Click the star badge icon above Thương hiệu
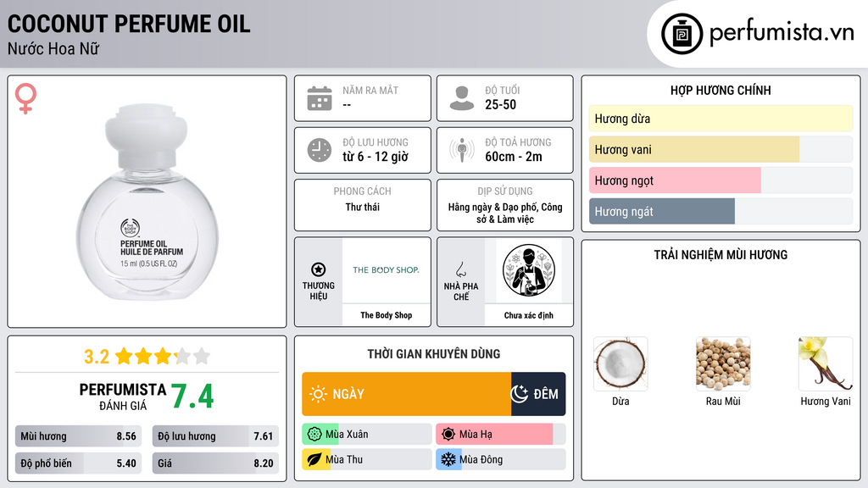Image resolution: width=868 pixels, height=488 pixels. 319,269
